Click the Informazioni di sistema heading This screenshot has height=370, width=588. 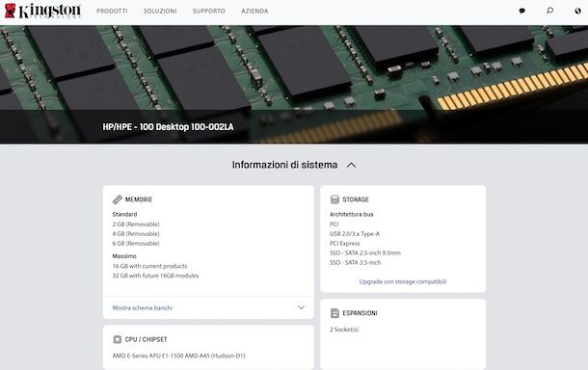284,165
